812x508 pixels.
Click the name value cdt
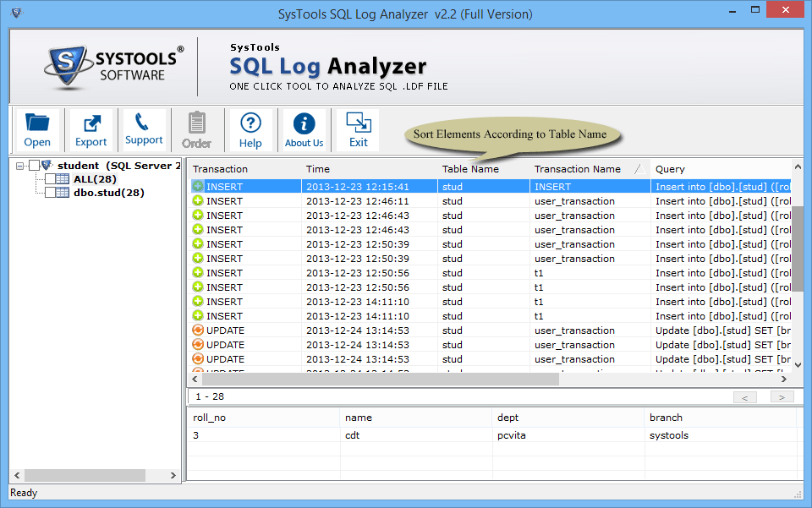[x=352, y=435]
